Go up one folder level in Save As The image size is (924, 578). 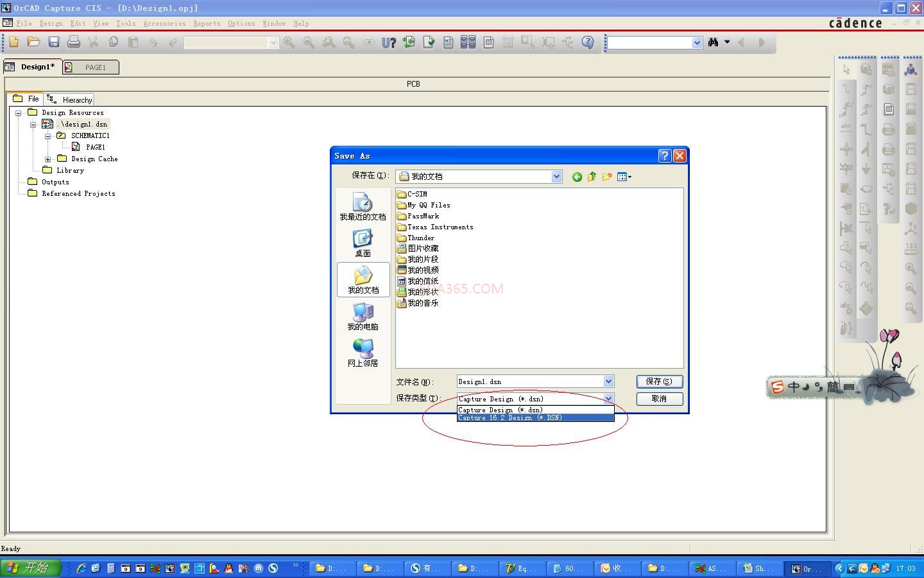point(592,177)
